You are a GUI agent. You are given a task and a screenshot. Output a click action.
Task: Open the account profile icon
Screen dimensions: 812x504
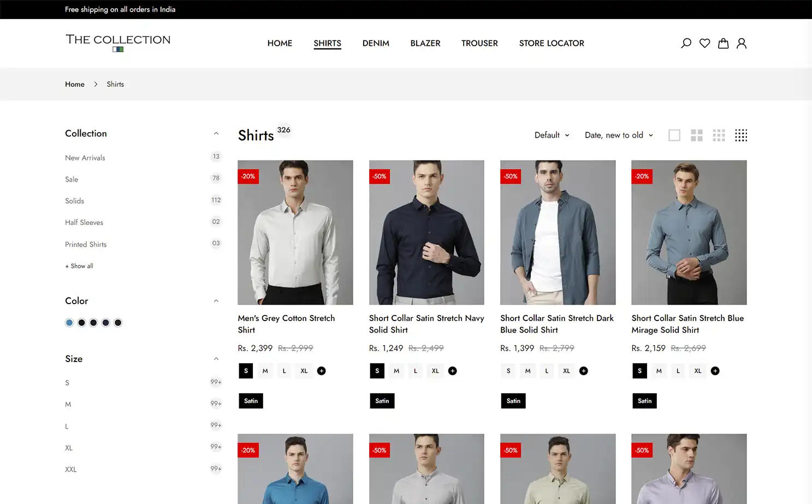tap(742, 43)
